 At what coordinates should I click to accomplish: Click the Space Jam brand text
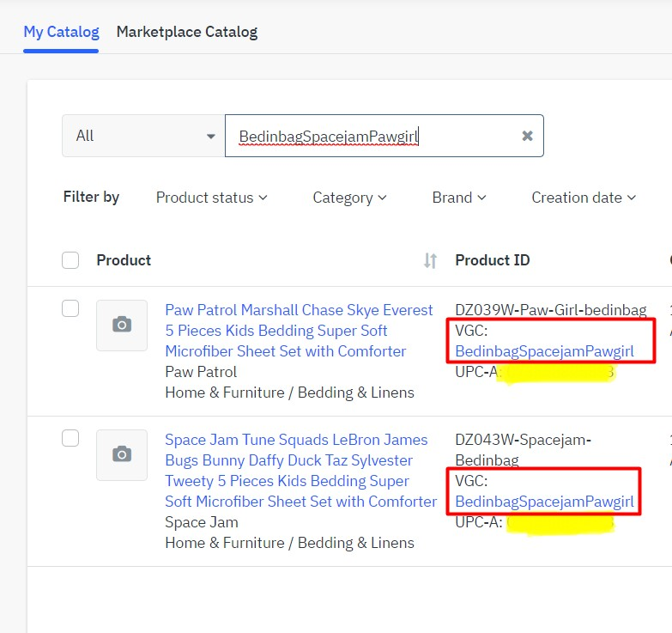(x=202, y=522)
